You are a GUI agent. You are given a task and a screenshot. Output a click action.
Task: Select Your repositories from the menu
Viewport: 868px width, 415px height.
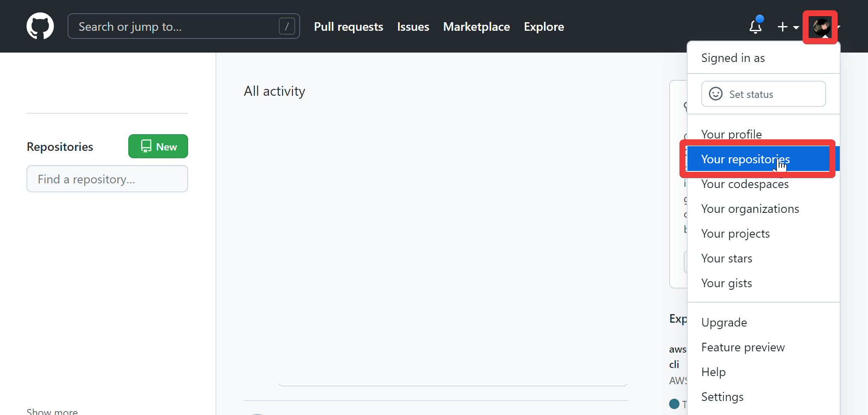[745, 159]
